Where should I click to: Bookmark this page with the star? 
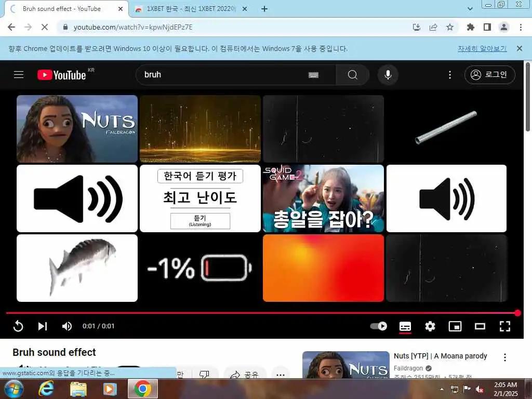click(x=449, y=27)
